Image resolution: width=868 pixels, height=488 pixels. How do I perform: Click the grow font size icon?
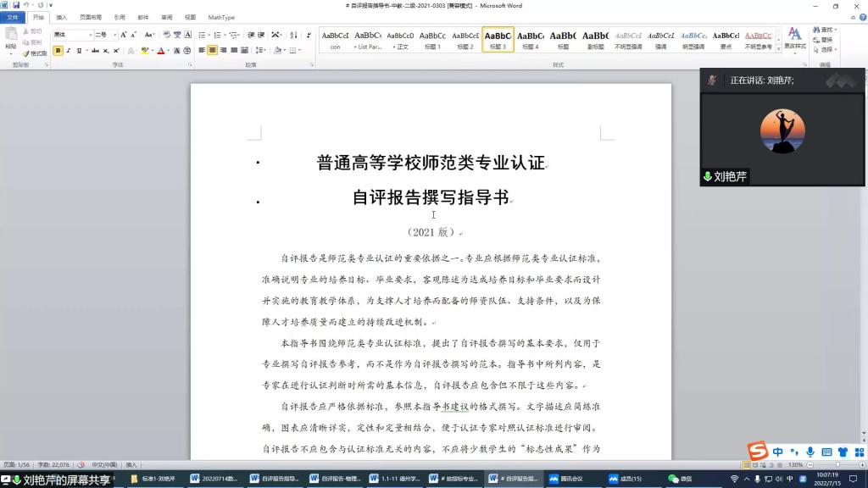tap(124, 35)
